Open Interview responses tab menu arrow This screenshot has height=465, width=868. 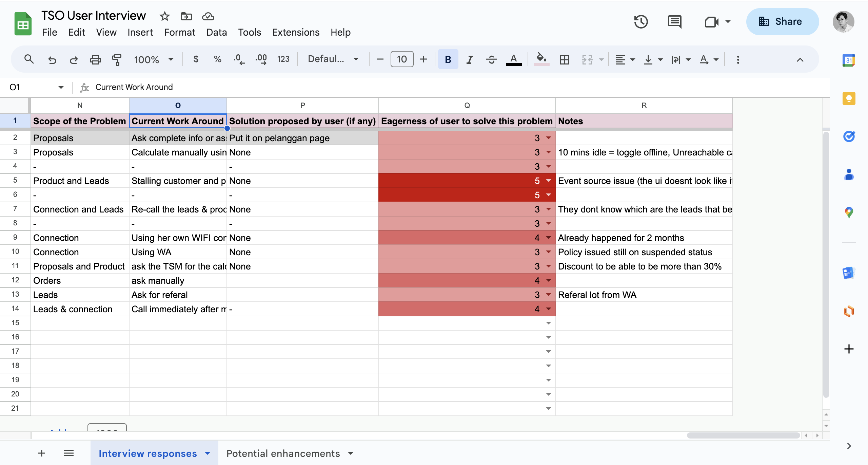coord(208,453)
